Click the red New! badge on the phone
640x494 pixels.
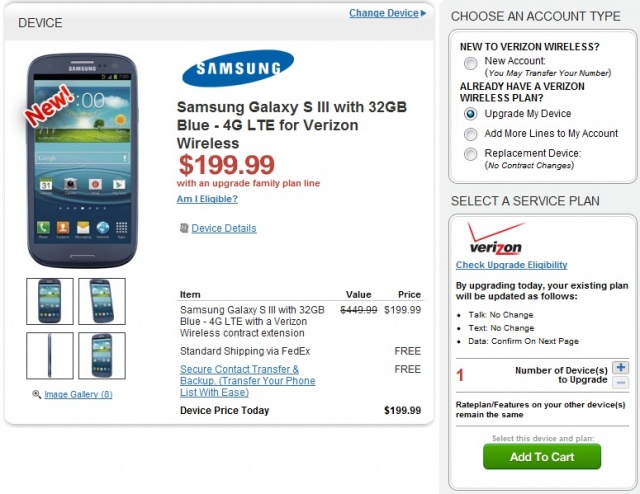coord(49,105)
